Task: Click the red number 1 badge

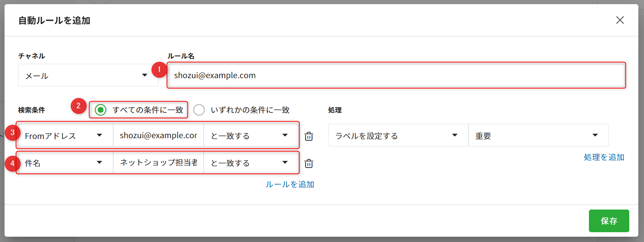Action: (x=159, y=69)
